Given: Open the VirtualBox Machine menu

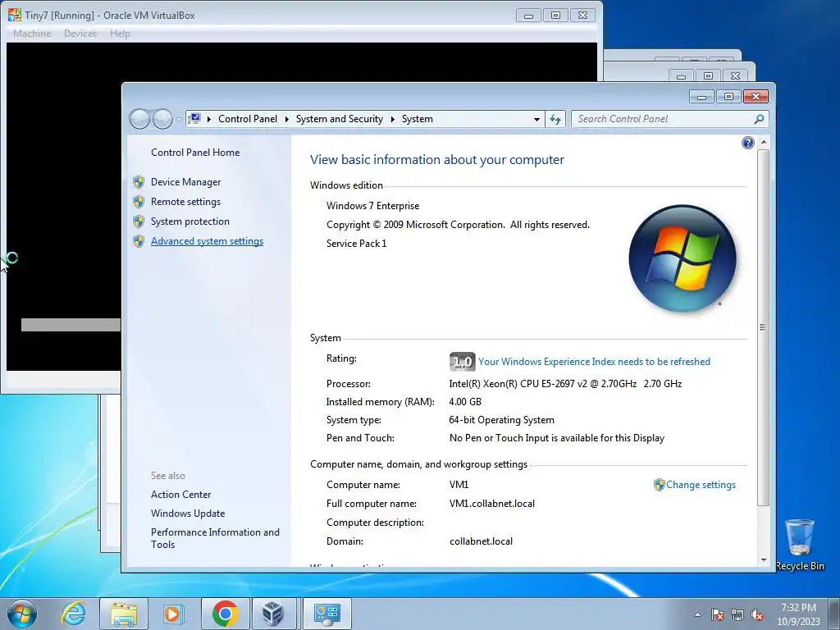Looking at the screenshot, I should click(32, 33).
